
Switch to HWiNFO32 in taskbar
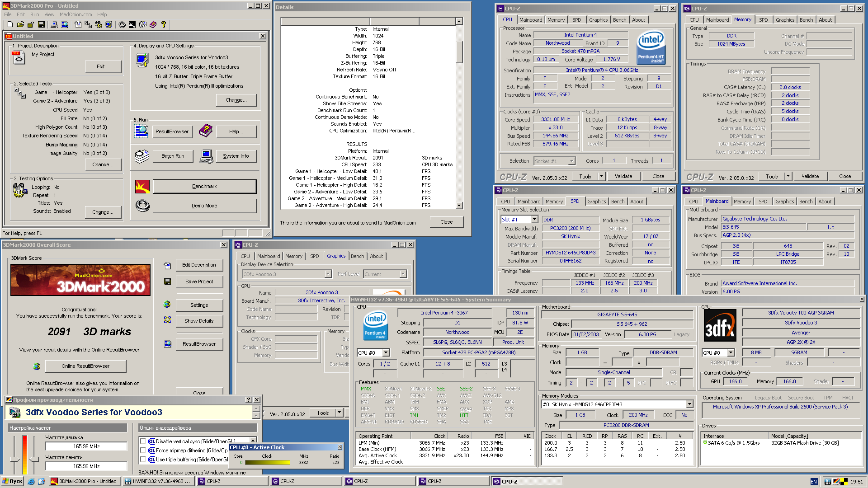click(x=158, y=481)
